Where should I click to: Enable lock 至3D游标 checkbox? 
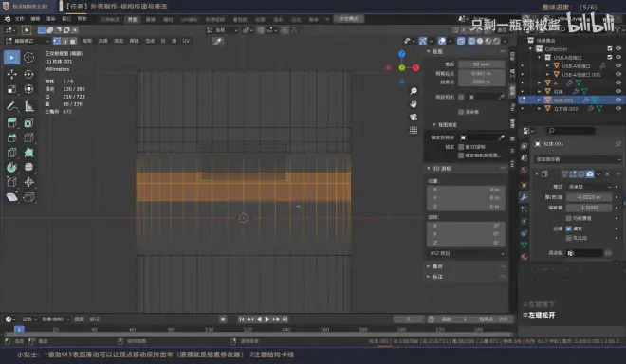click(x=461, y=147)
